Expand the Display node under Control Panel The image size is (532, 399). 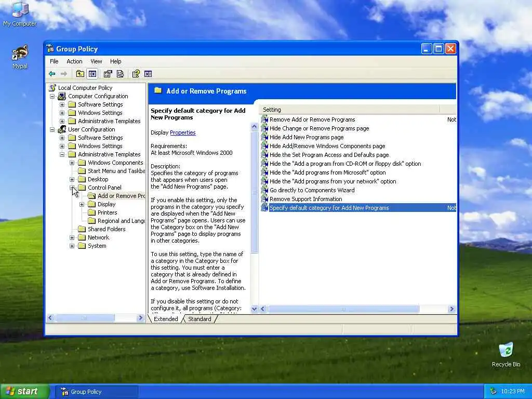click(82, 204)
